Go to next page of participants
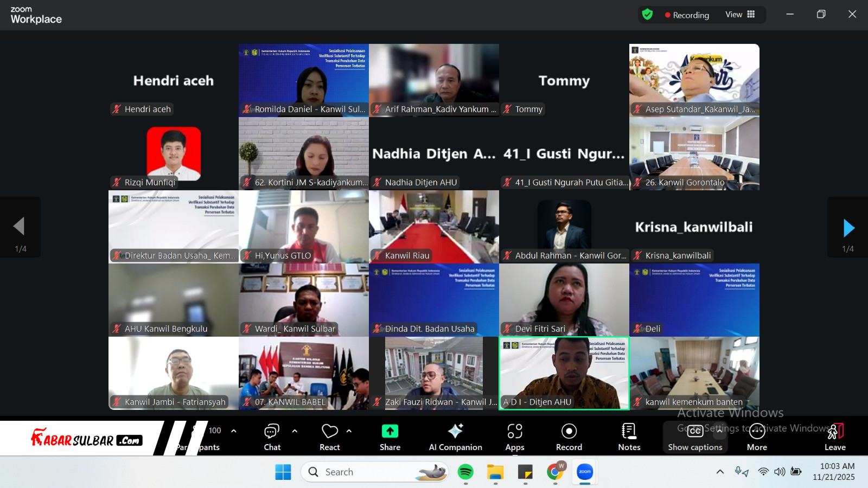The width and height of the screenshot is (868, 488). tap(848, 228)
